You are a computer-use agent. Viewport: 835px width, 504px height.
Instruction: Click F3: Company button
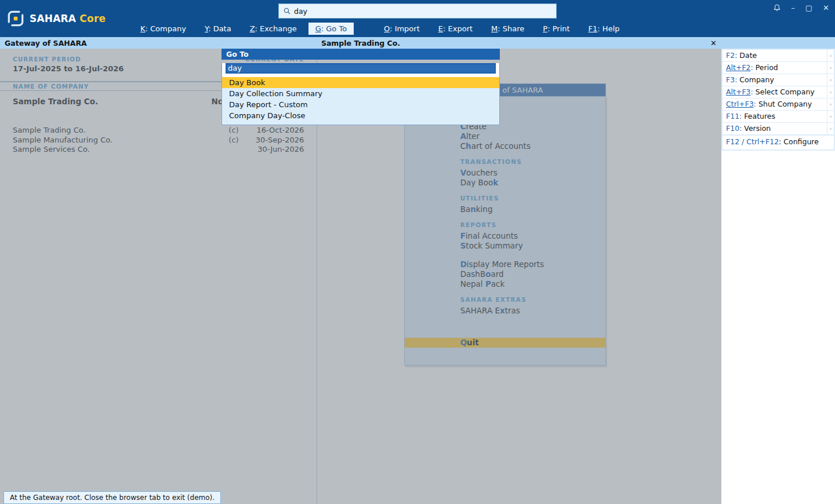click(774, 80)
